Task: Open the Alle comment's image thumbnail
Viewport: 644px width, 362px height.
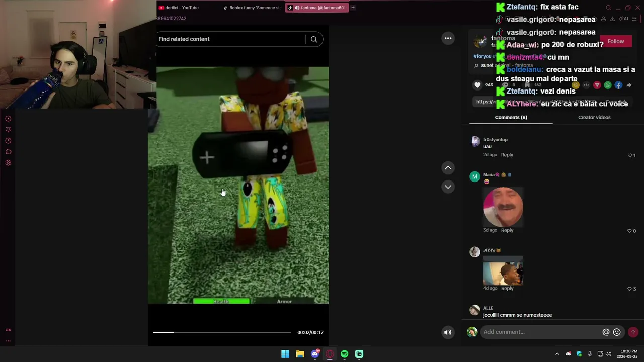Action: point(503,270)
